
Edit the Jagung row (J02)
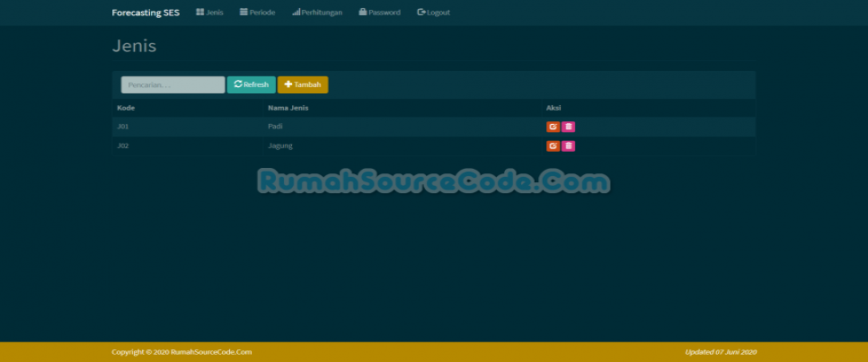click(x=553, y=146)
